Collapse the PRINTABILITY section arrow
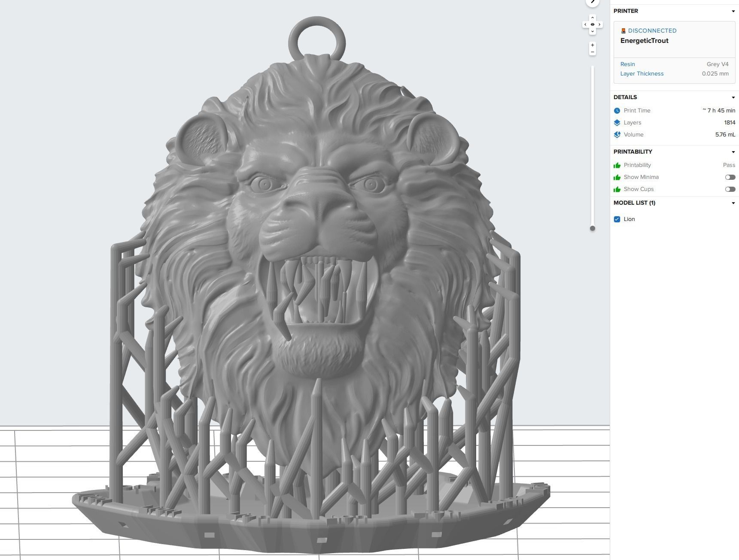This screenshot has width=739, height=560. (x=733, y=152)
